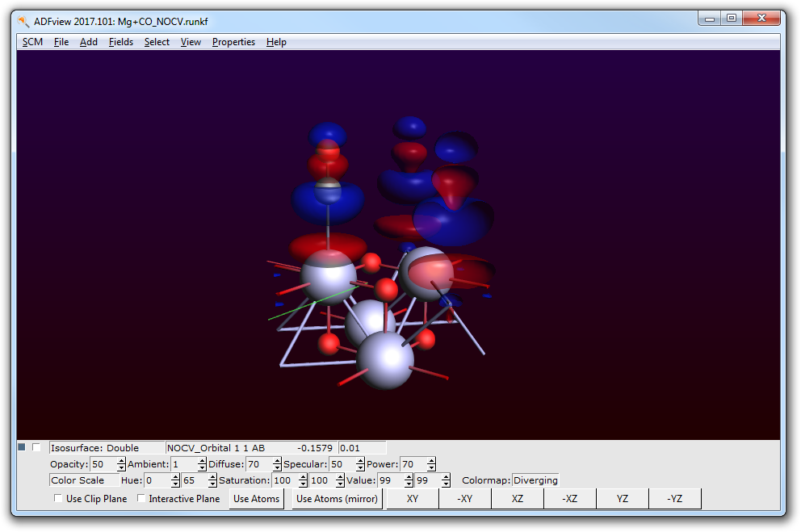The image size is (801, 532).
Task: Set clip plane to YZ
Action: (x=623, y=498)
